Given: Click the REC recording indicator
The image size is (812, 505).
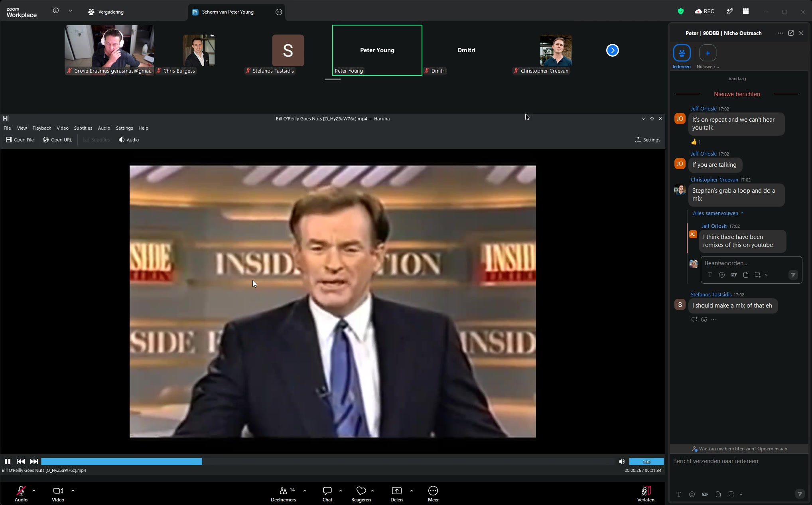Looking at the screenshot, I should (705, 12).
